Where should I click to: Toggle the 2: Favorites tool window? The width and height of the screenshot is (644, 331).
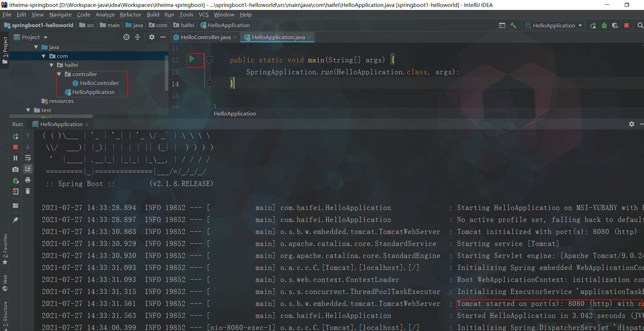click(x=5, y=249)
